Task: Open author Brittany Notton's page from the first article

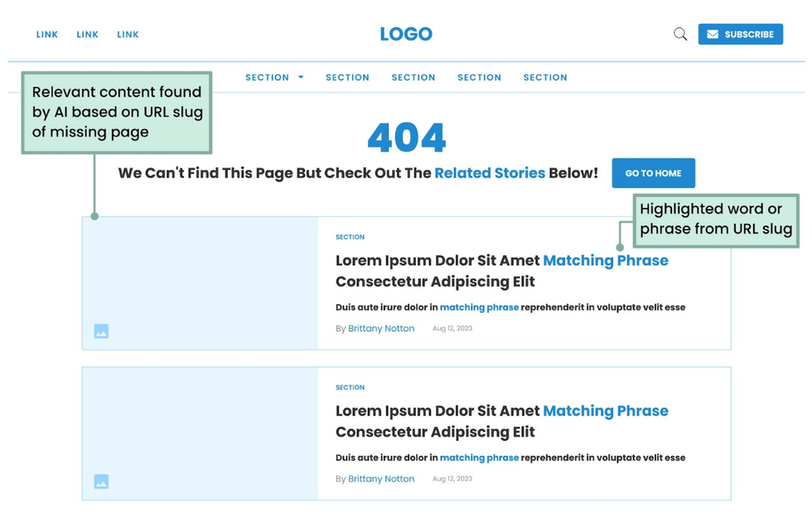Action: click(381, 328)
